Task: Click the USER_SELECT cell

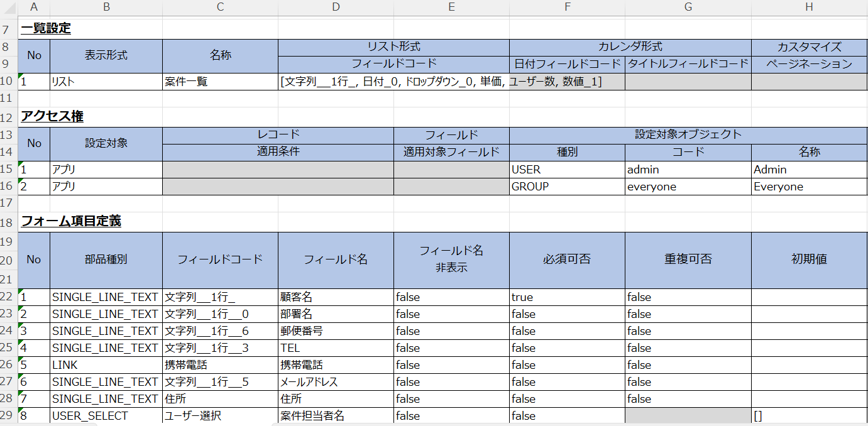Action: (x=106, y=416)
